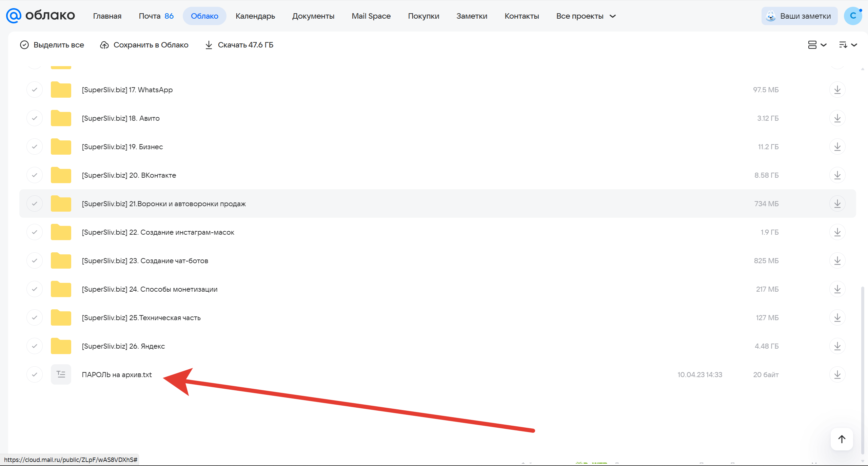Image resolution: width=868 pixels, height=466 pixels.
Task: Check the ПАРОЛЬ на архив.txt selection circle
Action: pyautogui.click(x=35, y=375)
